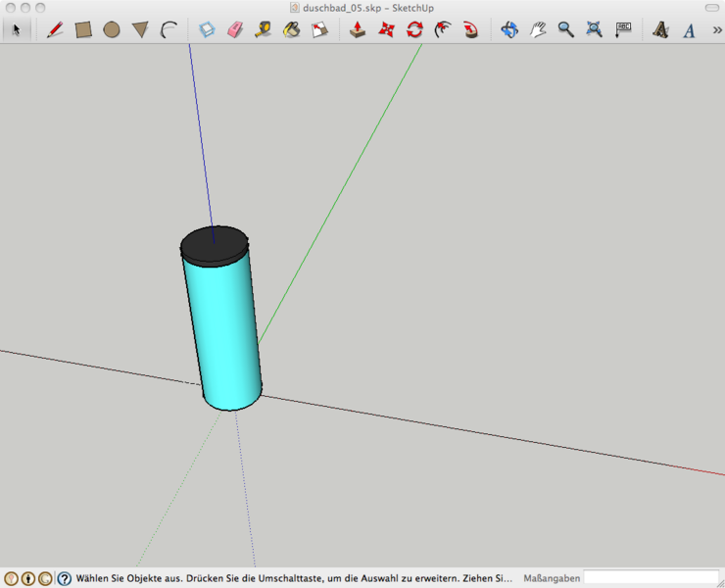This screenshot has width=725, height=588.
Task: Open the help question mark in status bar
Action: (64, 578)
